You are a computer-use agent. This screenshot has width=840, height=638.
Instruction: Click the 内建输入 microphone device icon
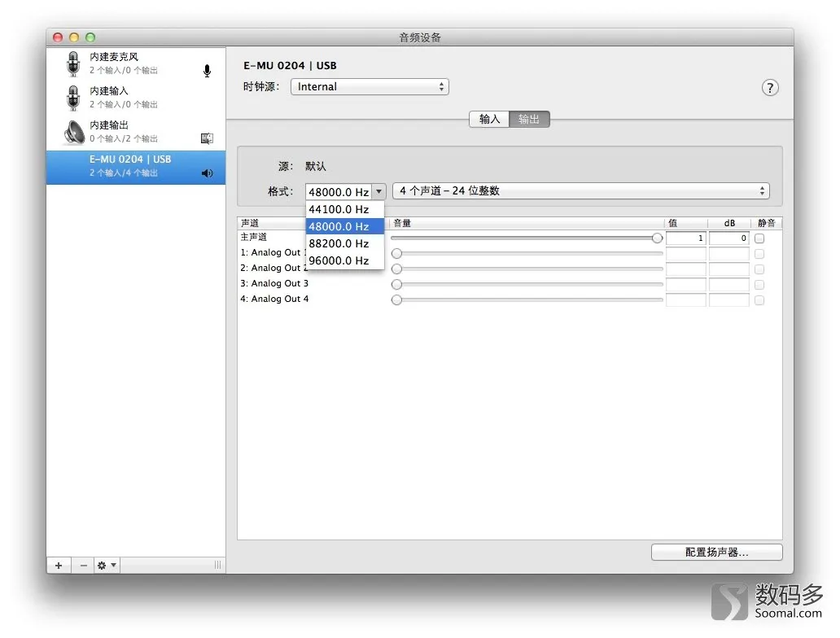tap(73, 98)
